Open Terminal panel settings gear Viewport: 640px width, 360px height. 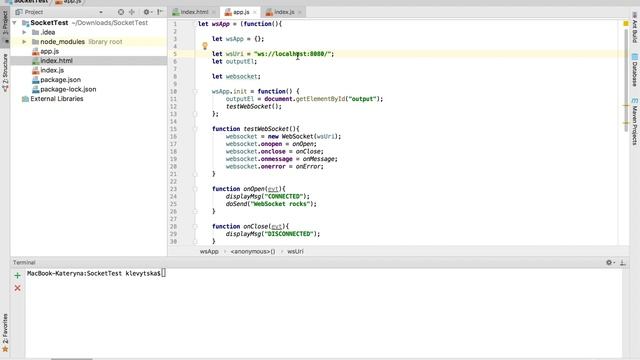610,262
